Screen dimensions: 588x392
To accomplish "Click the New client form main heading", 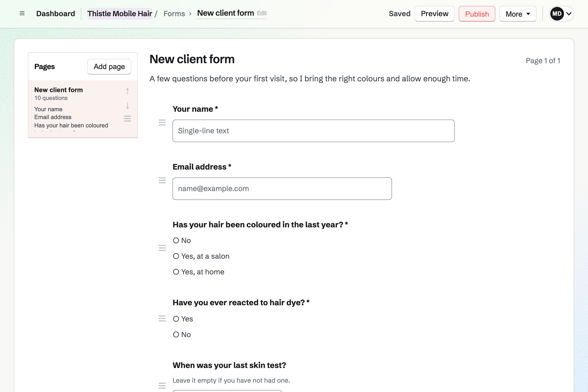I will 192,60.
